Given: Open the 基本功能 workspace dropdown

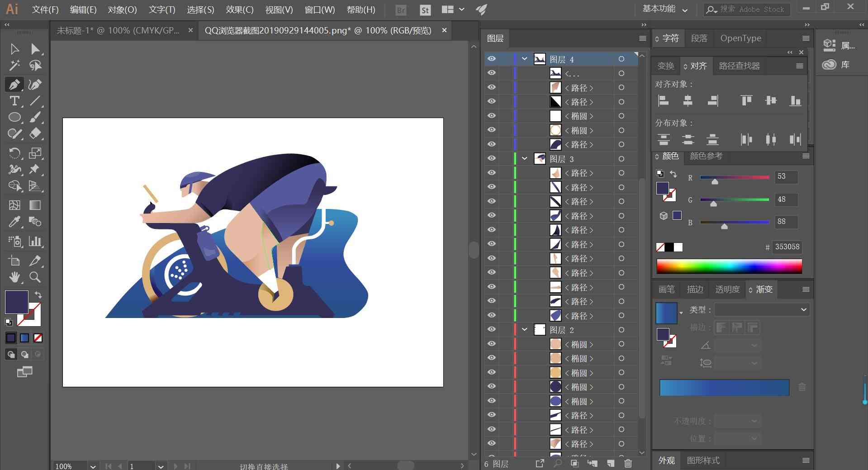Looking at the screenshot, I should click(x=665, y=9).
